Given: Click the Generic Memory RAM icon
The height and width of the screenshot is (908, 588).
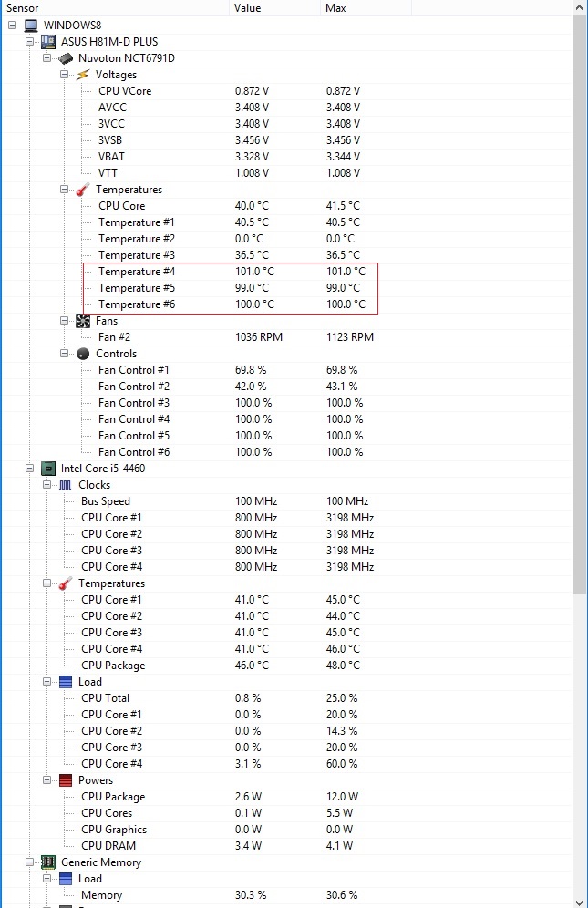Looking at the screenshot, I should [48, 862].
